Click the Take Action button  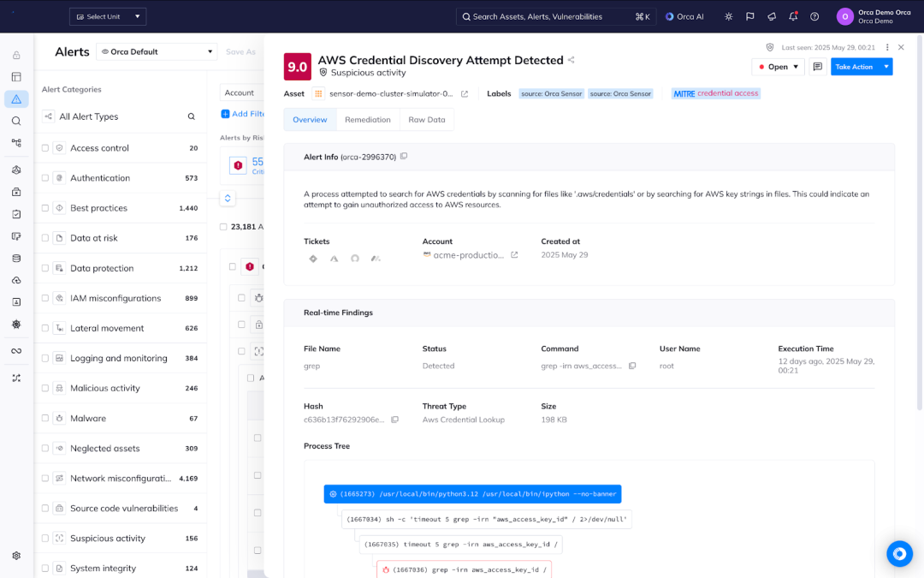coord(855,67)
